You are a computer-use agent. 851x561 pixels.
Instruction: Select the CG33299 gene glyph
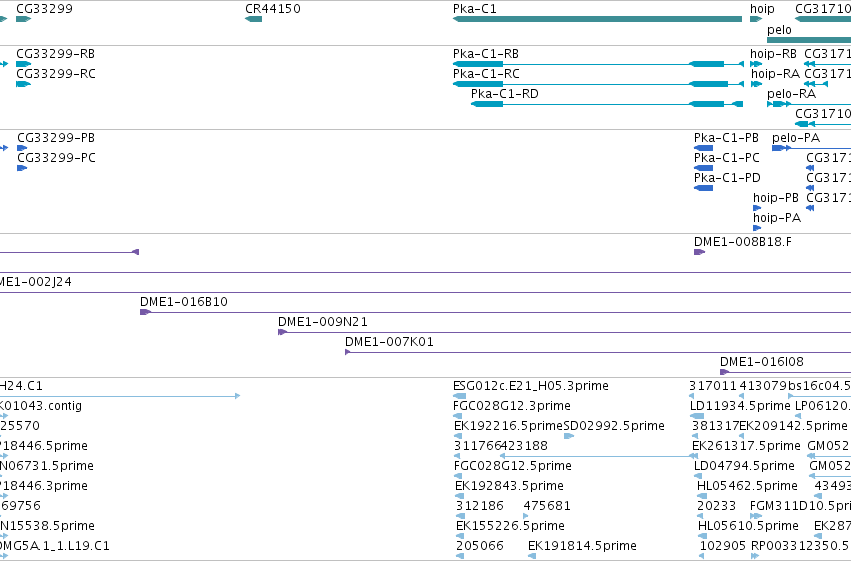pyautogui.click(x=23, y=19)
